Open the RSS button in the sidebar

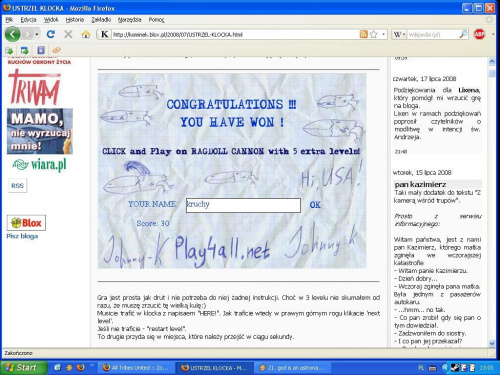(x=17, y=186)
